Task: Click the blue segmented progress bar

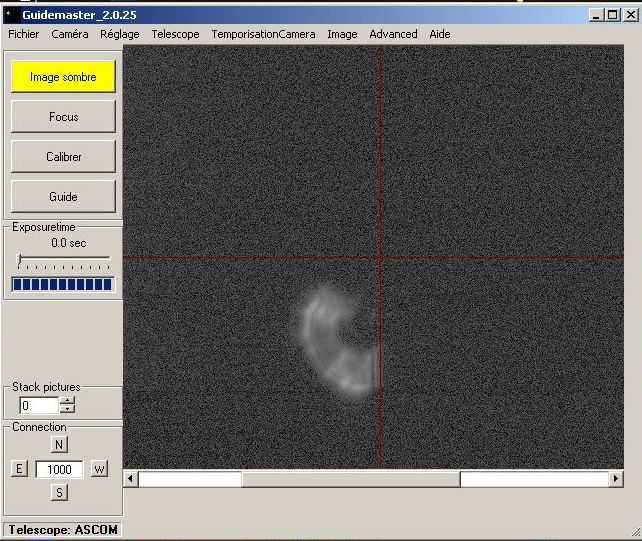Action: click(x=63, y=284)
